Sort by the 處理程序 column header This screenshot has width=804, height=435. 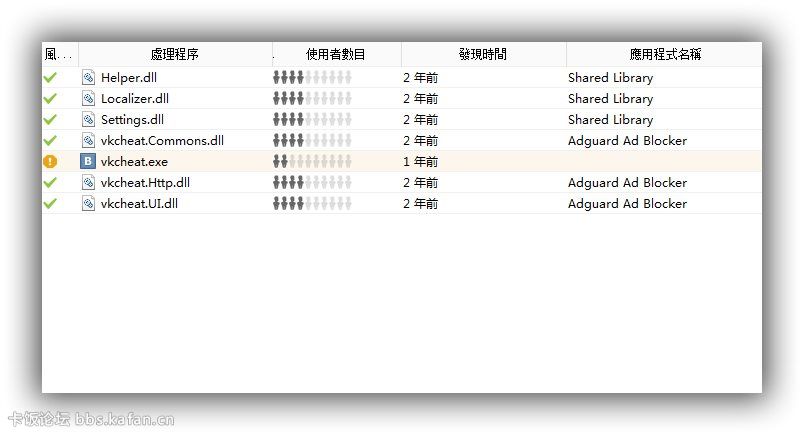pos(175,54)
